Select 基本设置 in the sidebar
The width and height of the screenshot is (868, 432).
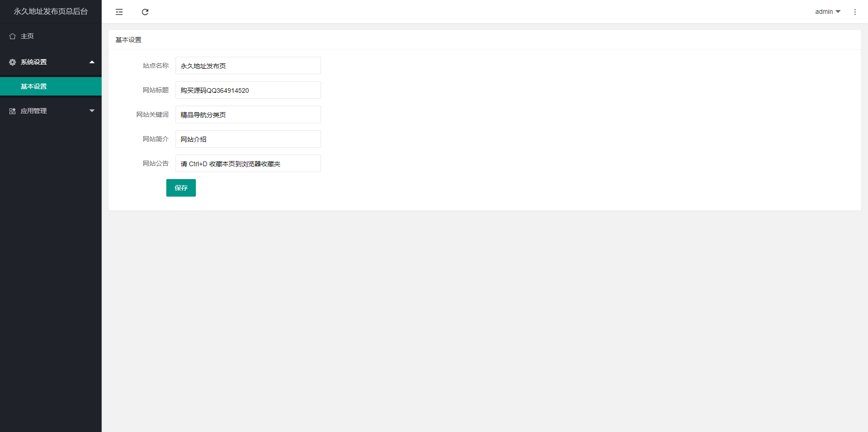click(34, 87)
